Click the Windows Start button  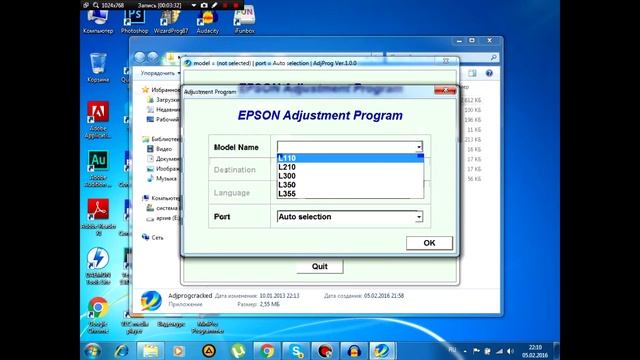[x=92, y=351]
